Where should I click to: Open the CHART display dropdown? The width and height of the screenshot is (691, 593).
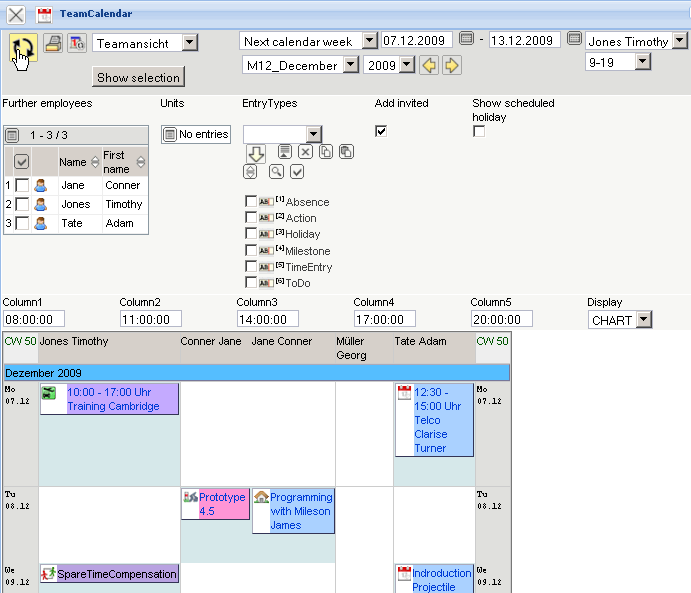(x=644, y=320)
